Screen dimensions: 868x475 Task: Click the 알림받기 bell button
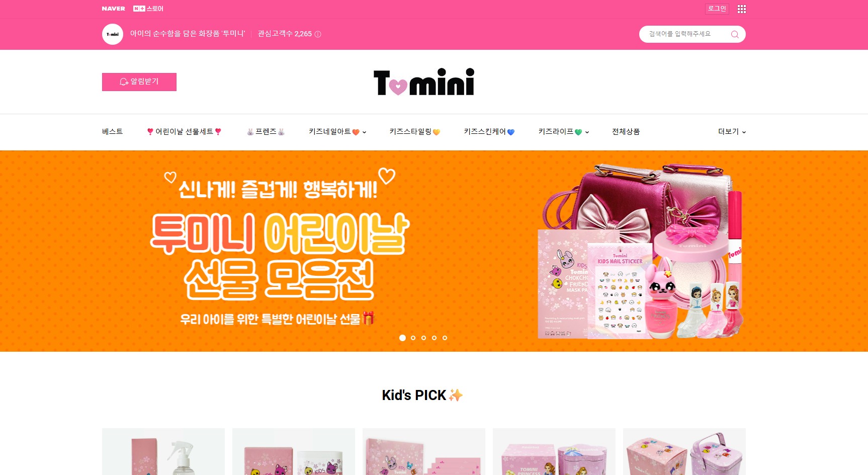[x=139, y=82]
